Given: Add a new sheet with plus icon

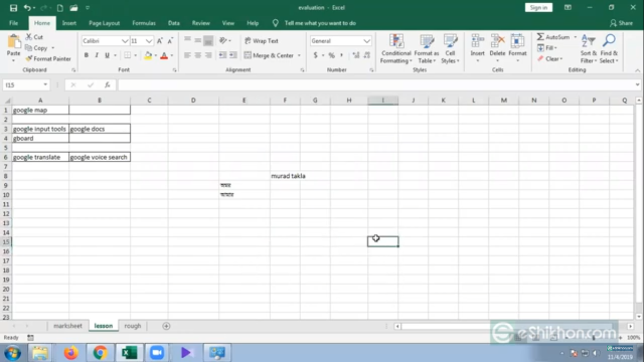Looking at the screenshot, I should click(x=166, y=326).
